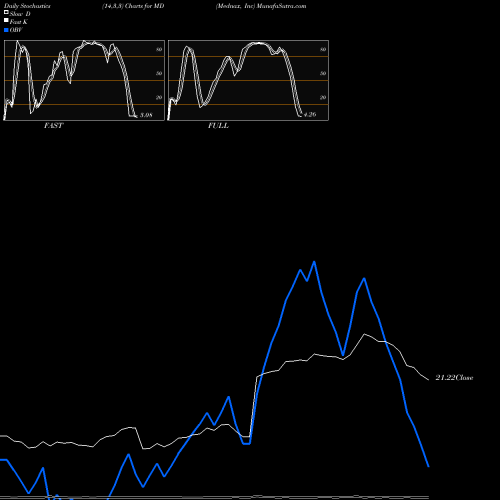
Task: Click the 3.98 value in FAST chart
Action: tap(146, 115)
